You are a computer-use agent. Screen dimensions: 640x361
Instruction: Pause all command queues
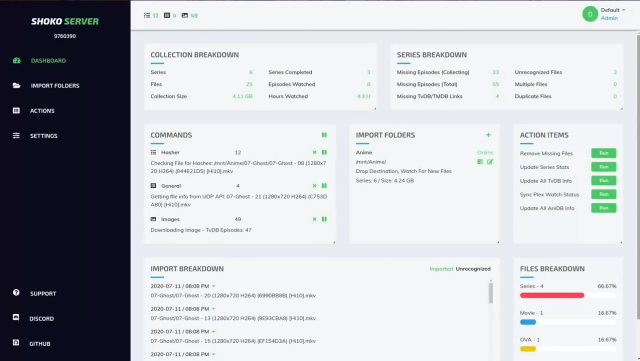[x=324, y=135]
